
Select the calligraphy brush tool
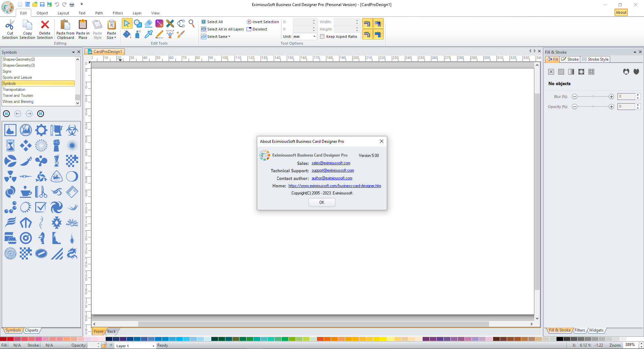point(181,34)
